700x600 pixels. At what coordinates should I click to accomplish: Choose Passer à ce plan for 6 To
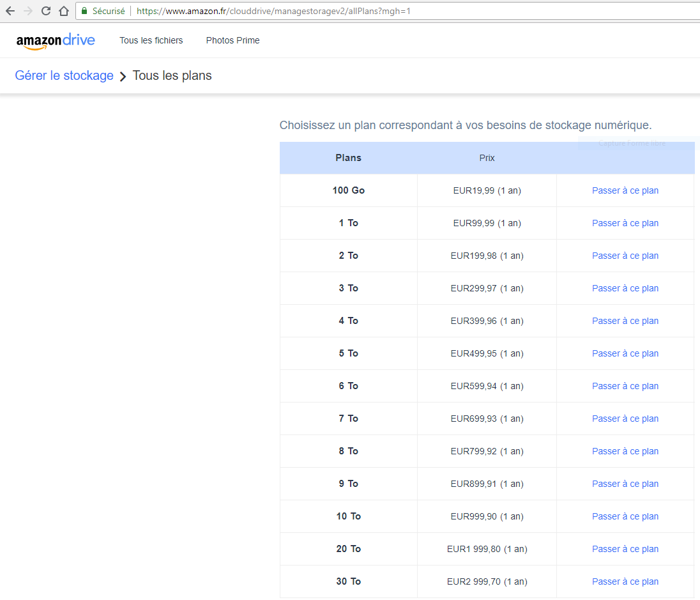pos(625,386)
